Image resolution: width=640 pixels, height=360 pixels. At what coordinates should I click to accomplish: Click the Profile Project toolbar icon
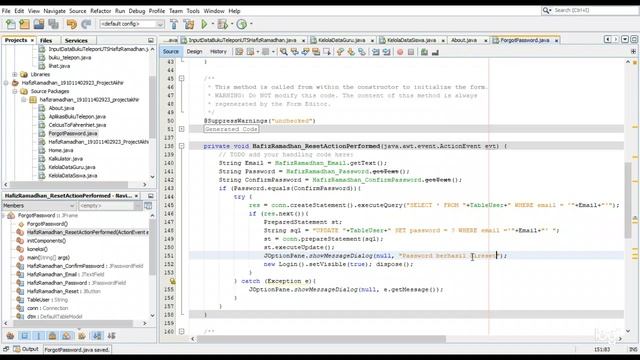[x=242, y=24]
